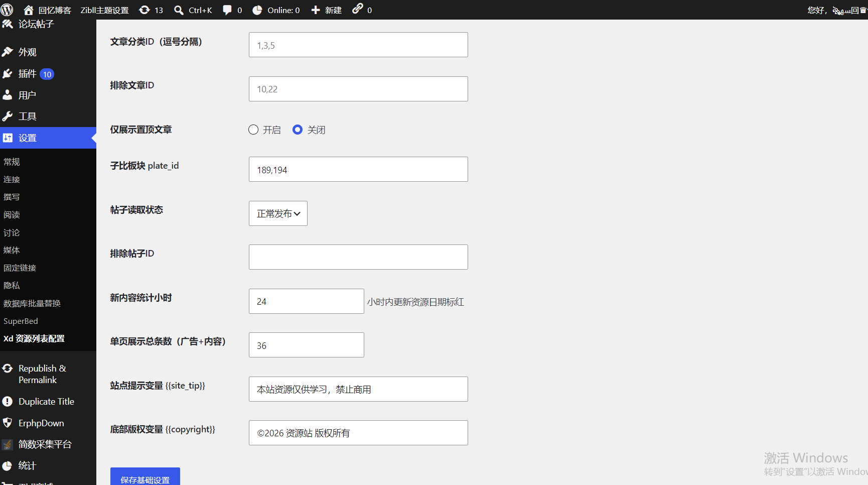Click the Online pie chart icon
This screenshot has height=485, width=868.
[257, 10]
